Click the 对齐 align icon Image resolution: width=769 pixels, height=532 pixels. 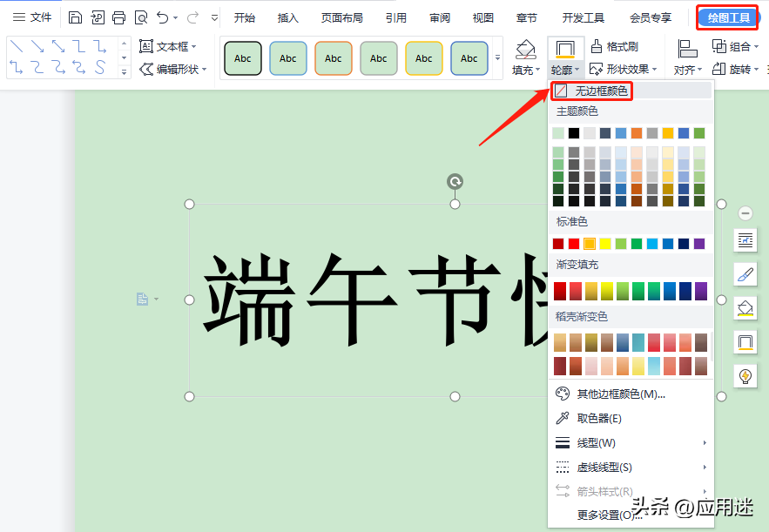687,50
